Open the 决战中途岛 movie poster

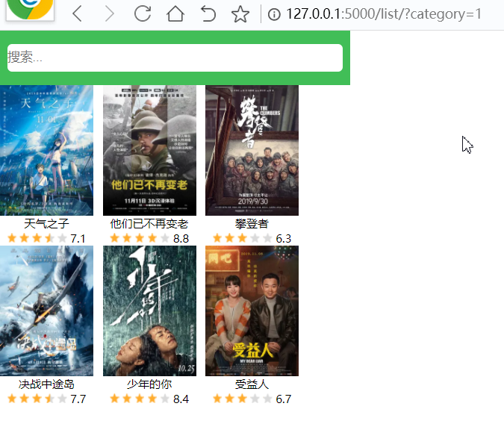pos(46,311)
